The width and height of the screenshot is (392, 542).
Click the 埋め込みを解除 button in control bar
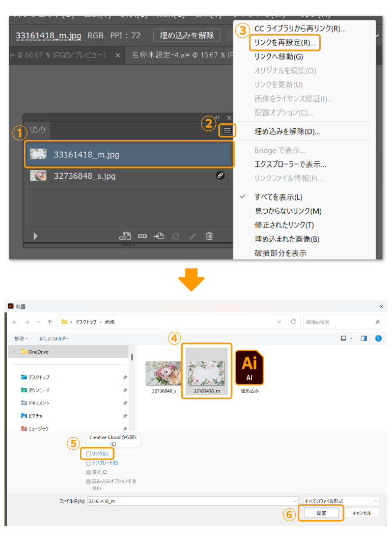[187, 35]
